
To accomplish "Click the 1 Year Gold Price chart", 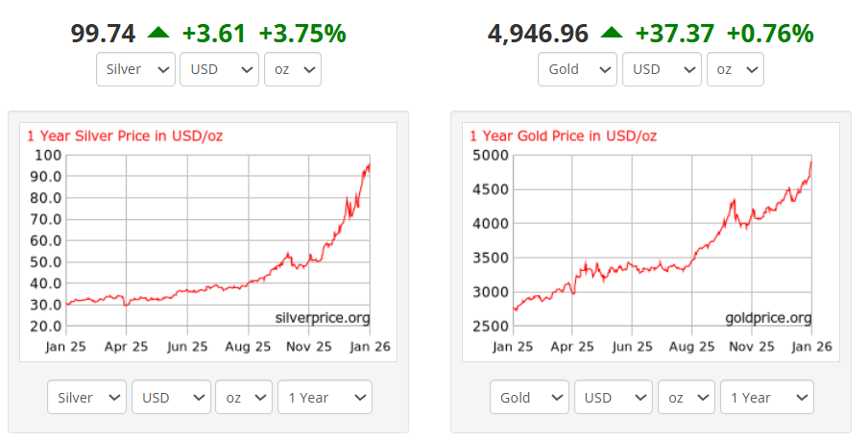I will click(x=651, y=240).
